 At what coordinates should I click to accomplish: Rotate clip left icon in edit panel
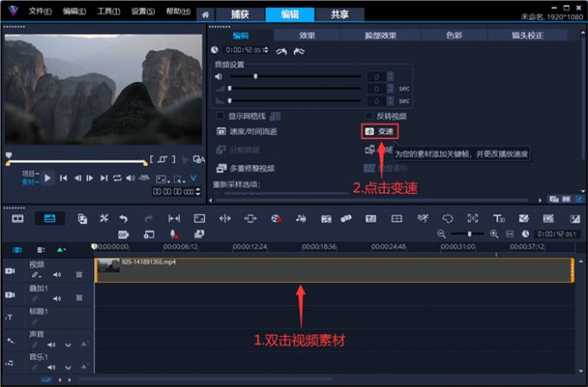tap(281, 51)
